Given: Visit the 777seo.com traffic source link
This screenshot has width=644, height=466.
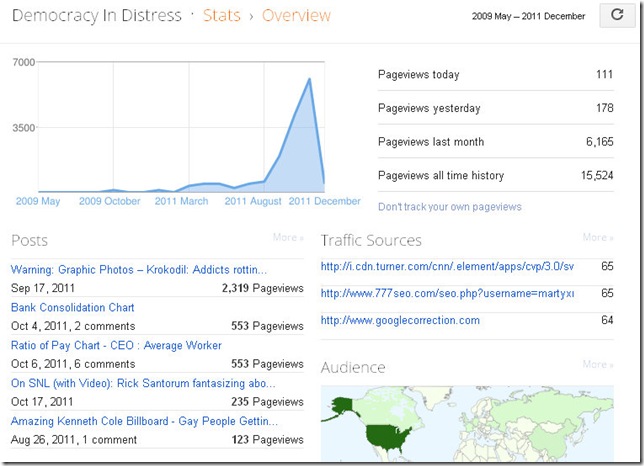Looking at the screenshot, I should pos(447,294).
